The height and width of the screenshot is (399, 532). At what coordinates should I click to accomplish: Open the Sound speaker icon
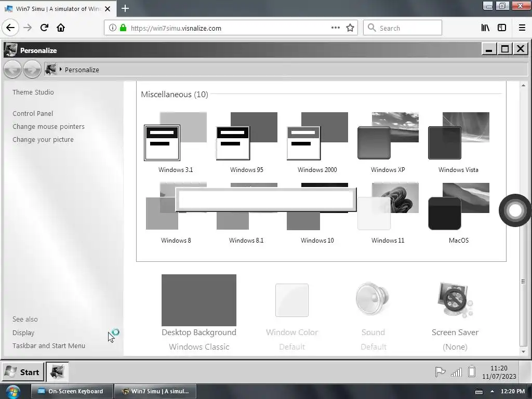pyautogui.click(x=373, y=299)
